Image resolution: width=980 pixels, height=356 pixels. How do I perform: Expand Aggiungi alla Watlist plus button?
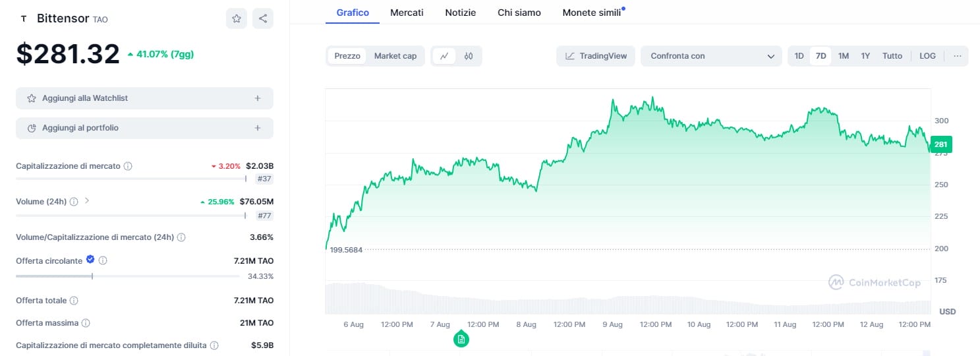point(257,98)
